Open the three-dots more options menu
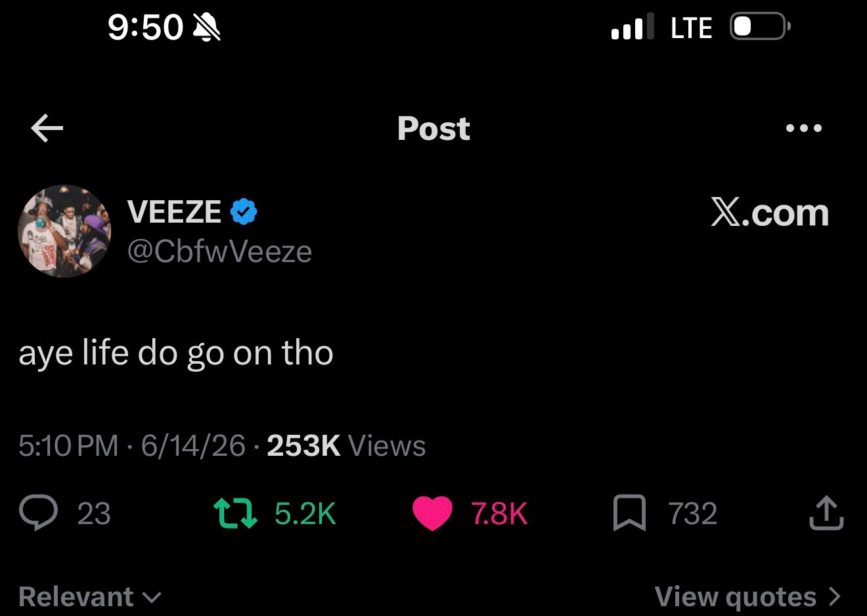Image resolution: width=867 pixels, height=616 pixels. pos(803,128)
